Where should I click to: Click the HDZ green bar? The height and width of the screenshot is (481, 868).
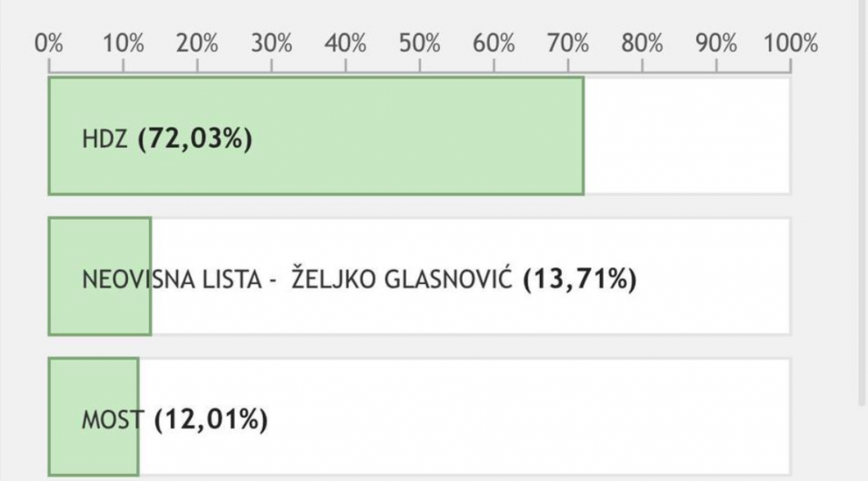[316, 136]
